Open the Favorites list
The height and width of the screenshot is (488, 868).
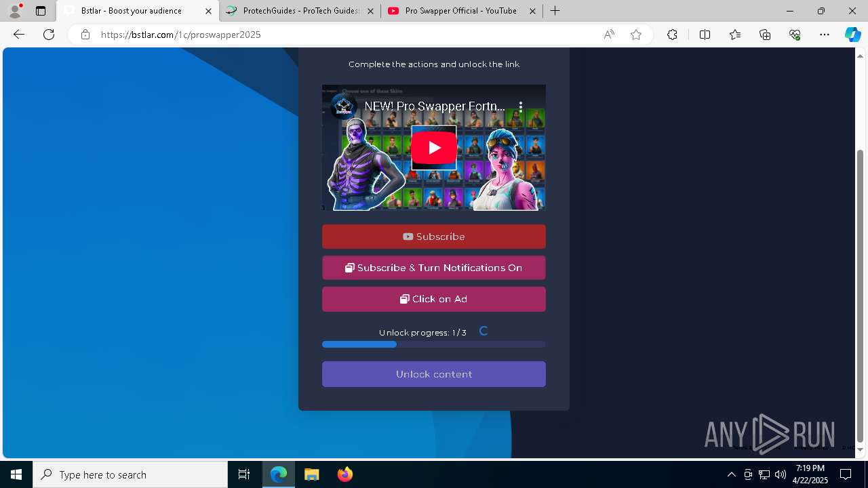tap(735, 35)
